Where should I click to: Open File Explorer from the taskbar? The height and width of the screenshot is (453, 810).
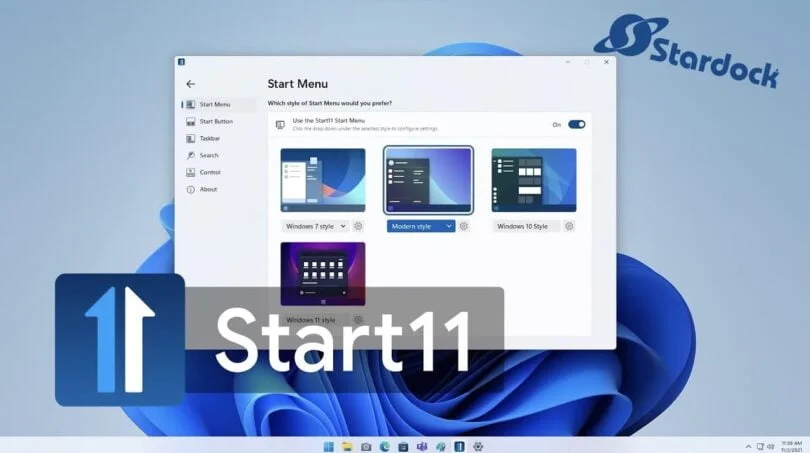point(347,446)
